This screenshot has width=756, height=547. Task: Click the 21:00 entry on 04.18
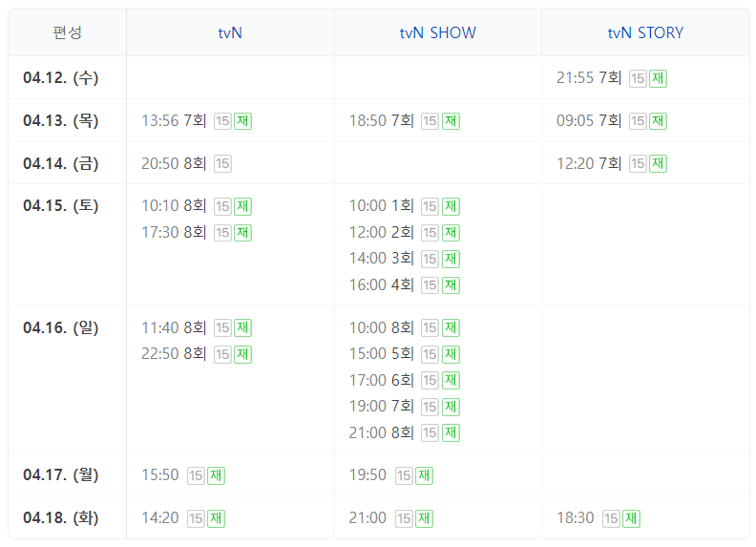[x=367, y=518]
